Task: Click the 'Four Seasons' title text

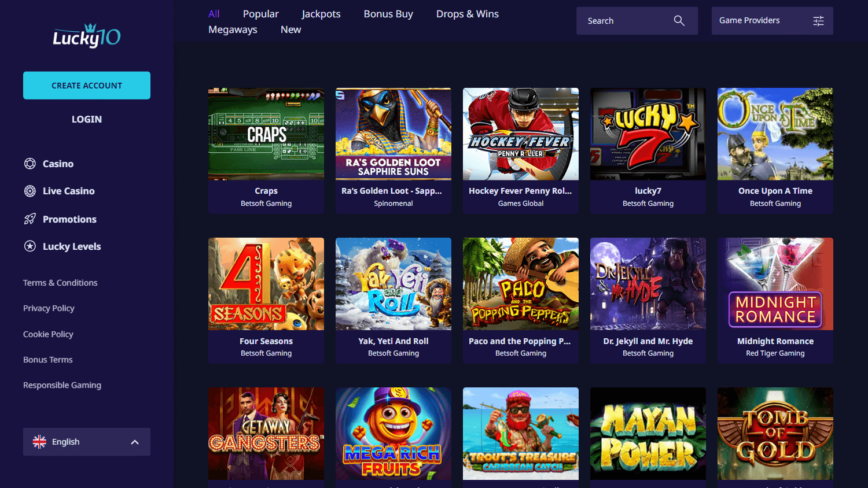Action: click(266, 341)
